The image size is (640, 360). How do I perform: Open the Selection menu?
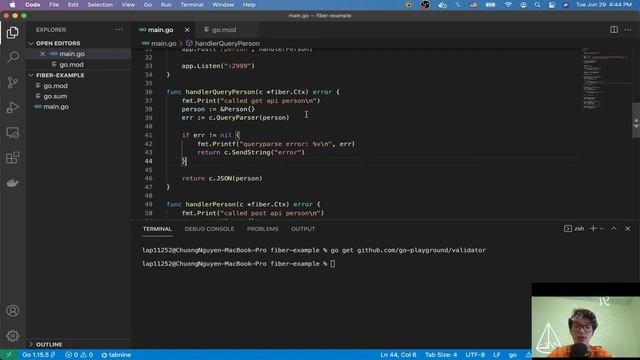click(100, 5)
